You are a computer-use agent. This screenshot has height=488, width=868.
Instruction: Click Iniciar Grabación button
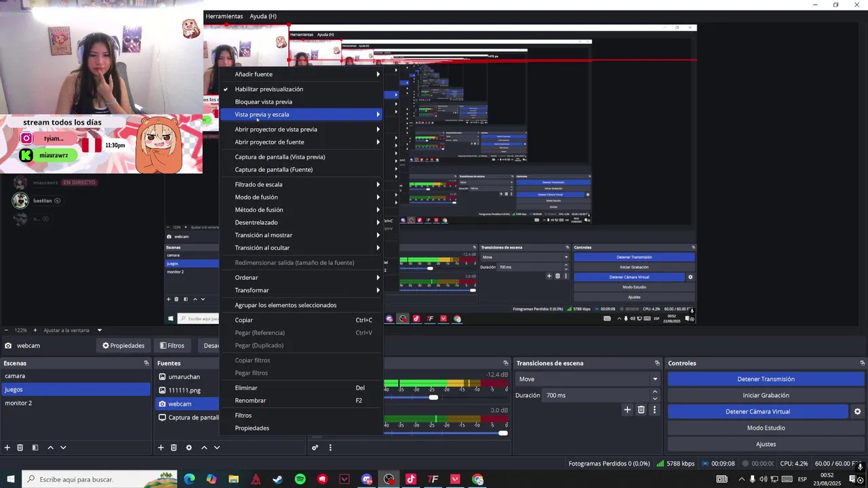tap(766, 395)
